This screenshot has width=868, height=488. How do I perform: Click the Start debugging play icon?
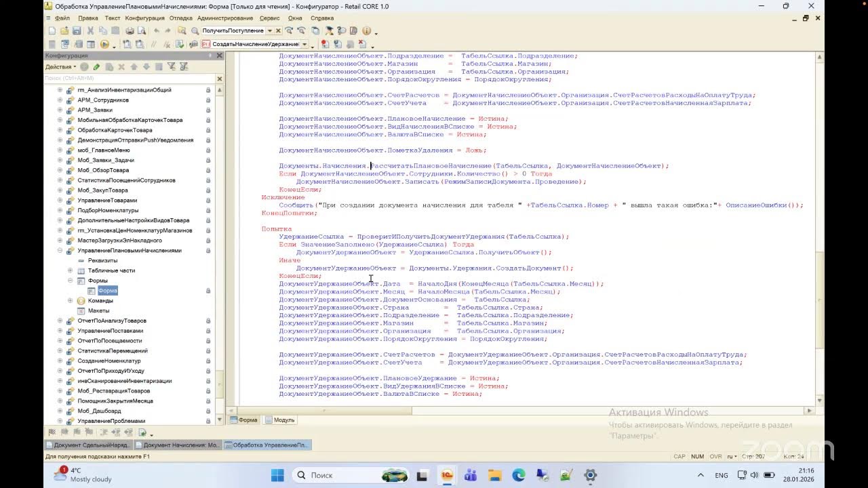coord(104,44)
